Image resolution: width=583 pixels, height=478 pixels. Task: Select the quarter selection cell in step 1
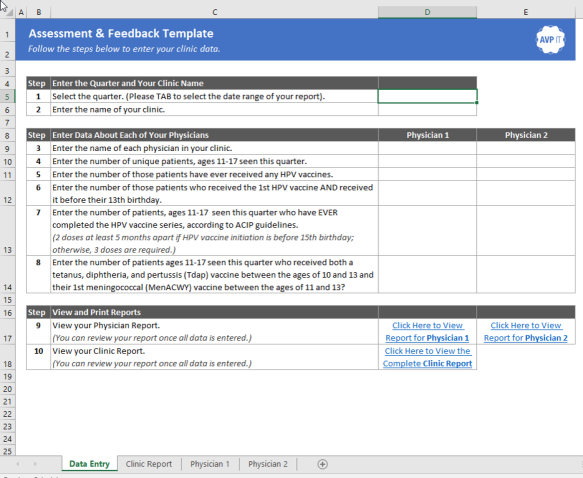(427, 96)
